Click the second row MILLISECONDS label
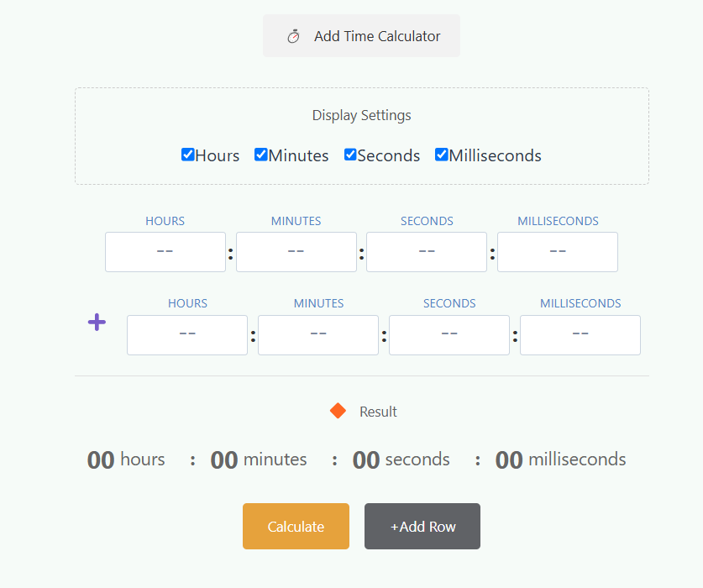 (x=580, y=303)
